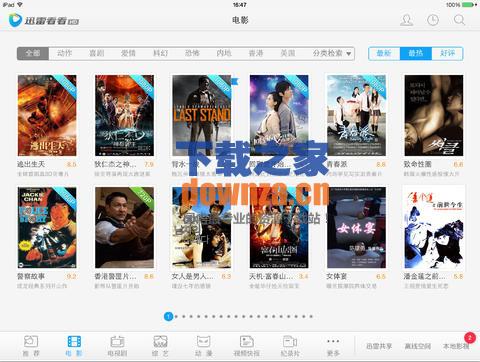This screenshot has width=480, height=362.
Task: Open the 天机·富春山居图 poster
Action: click(279, 227)
